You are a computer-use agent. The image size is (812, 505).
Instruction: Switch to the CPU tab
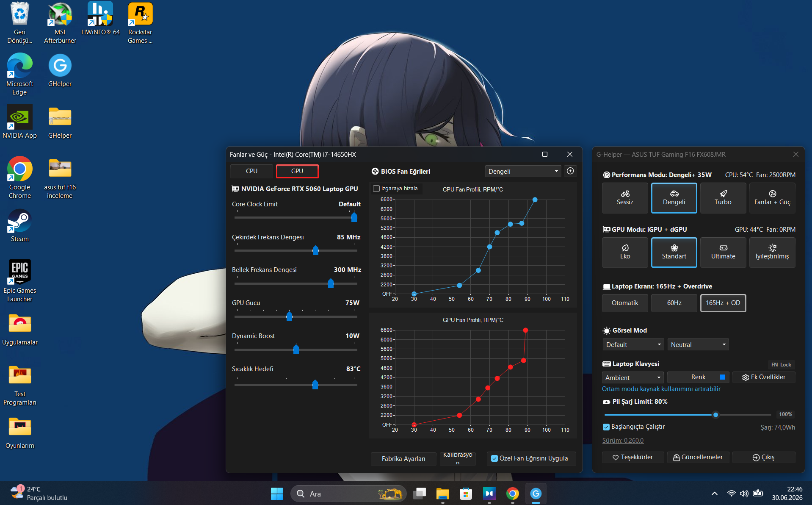251,171
